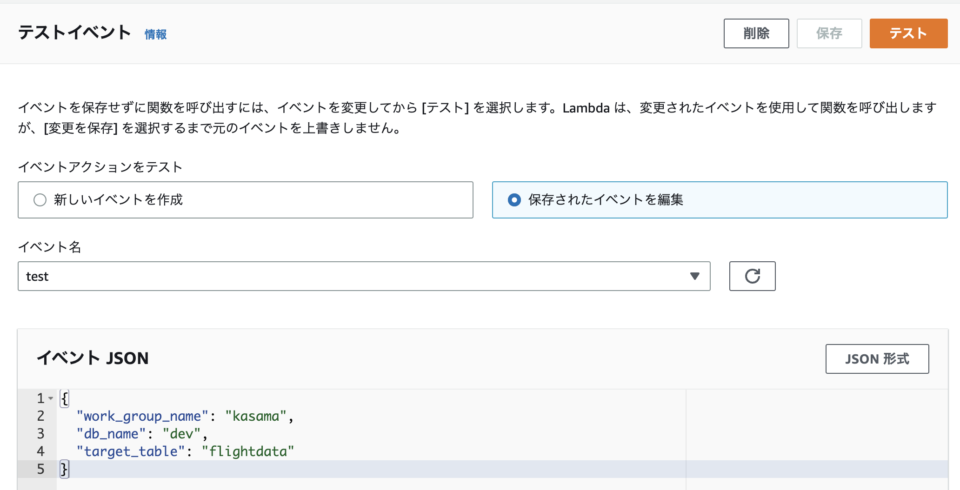Screen dimensions: 960x490
Task: Click the "dev" value in the JSON
Action: coord(182,433)
